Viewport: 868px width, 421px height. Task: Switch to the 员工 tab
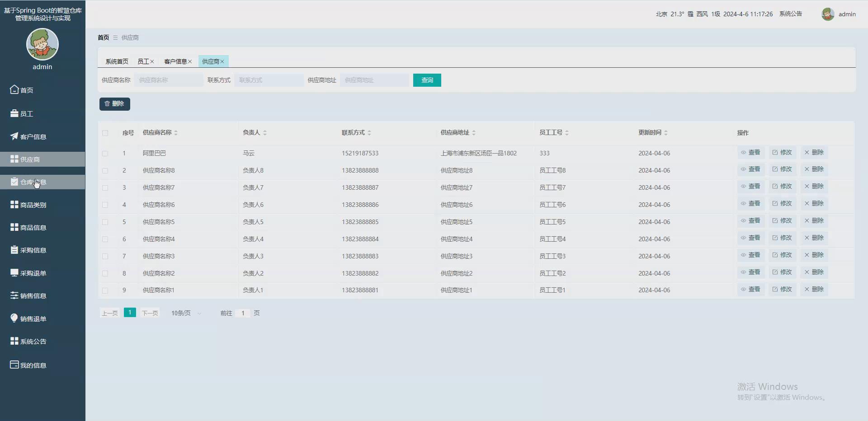point(142,61)
